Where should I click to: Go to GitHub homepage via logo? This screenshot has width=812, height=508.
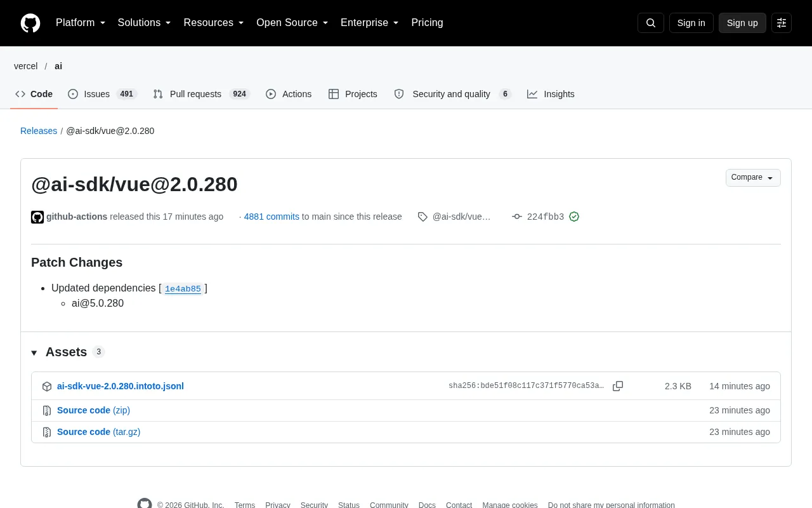(30, 23)
